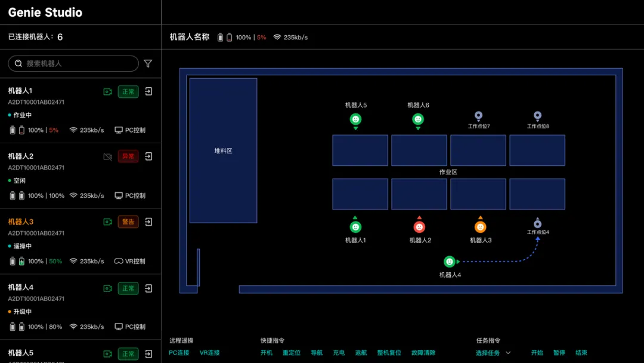The image size is (644, 363).
Task: Click 暂停 task command
Action: (x=559, y=353)
